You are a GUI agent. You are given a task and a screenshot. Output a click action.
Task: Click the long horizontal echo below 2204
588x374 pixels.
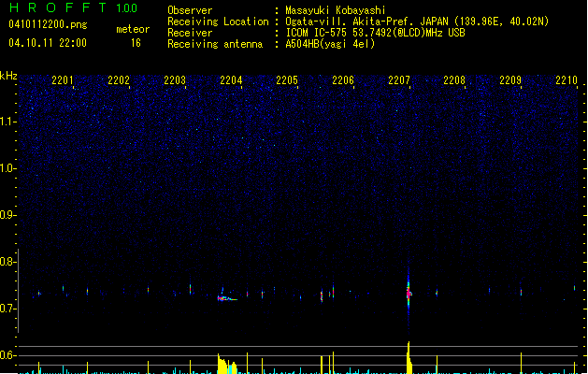click(x=227, y=299)
